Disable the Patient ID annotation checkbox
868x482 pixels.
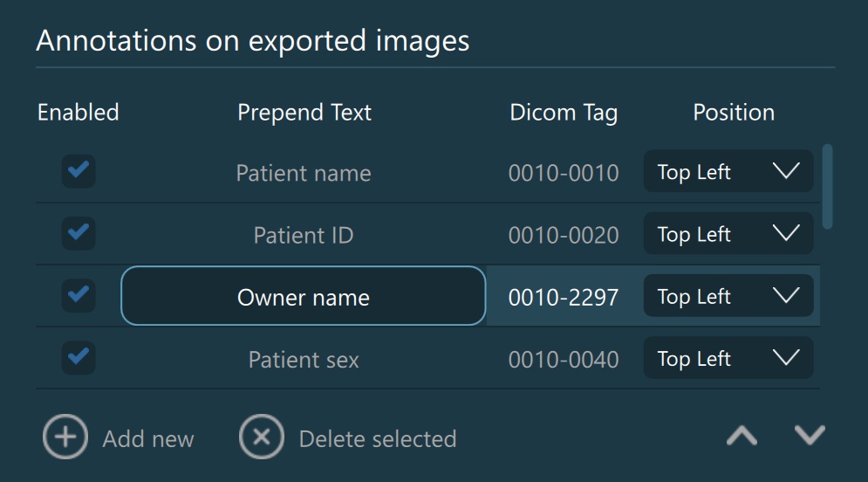[79, 233]
